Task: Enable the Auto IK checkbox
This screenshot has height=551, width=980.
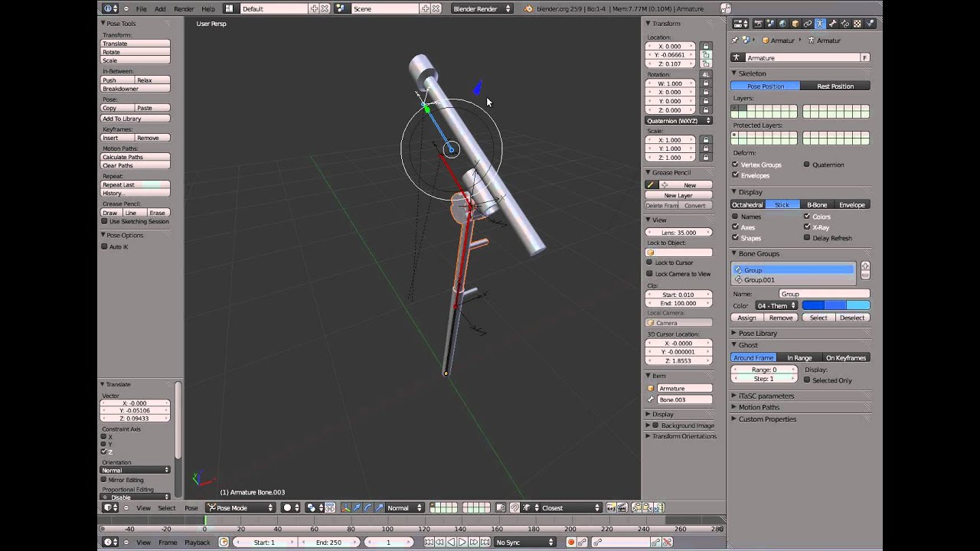Action: 104,246
